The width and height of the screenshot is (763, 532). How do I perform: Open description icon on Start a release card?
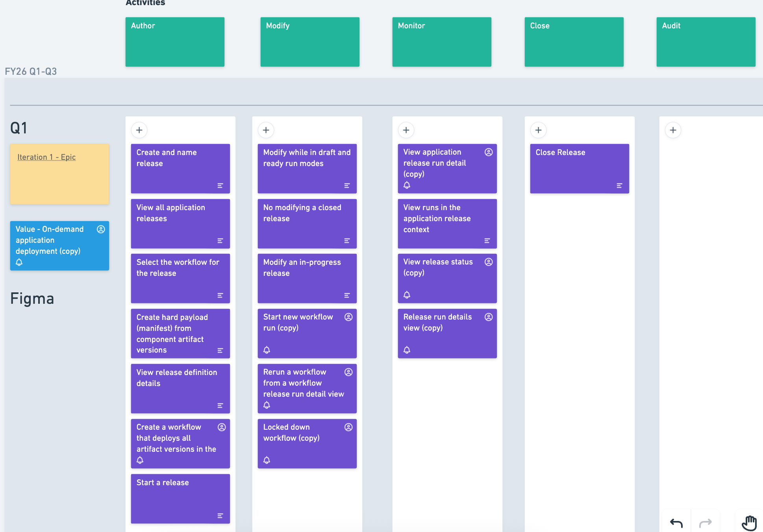click(220, 516)
